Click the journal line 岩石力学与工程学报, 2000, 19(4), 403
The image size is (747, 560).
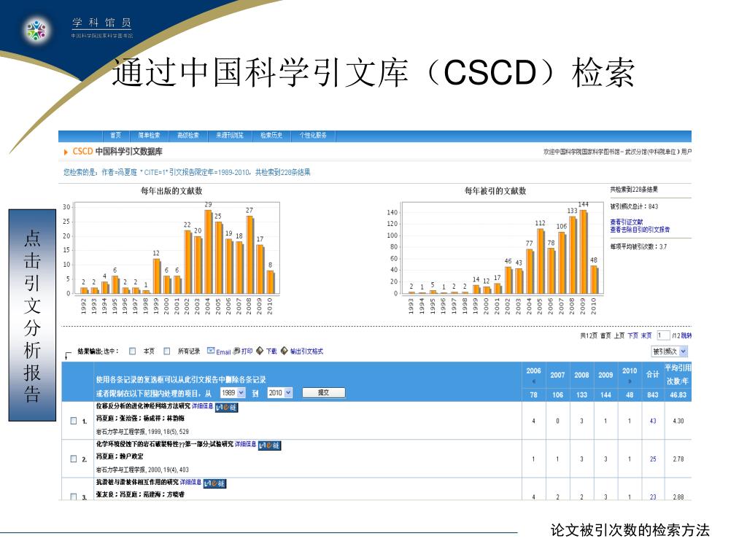tap(142, 470)
